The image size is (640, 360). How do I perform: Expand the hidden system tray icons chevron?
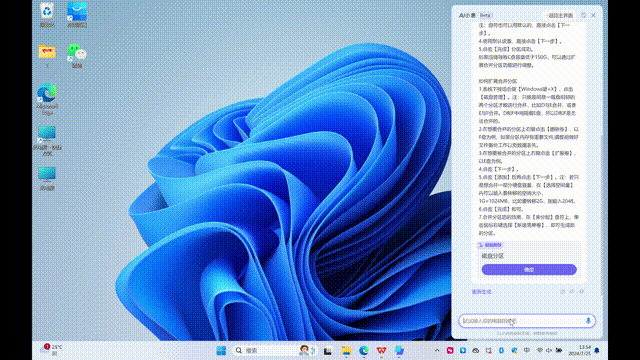[437, 351]
